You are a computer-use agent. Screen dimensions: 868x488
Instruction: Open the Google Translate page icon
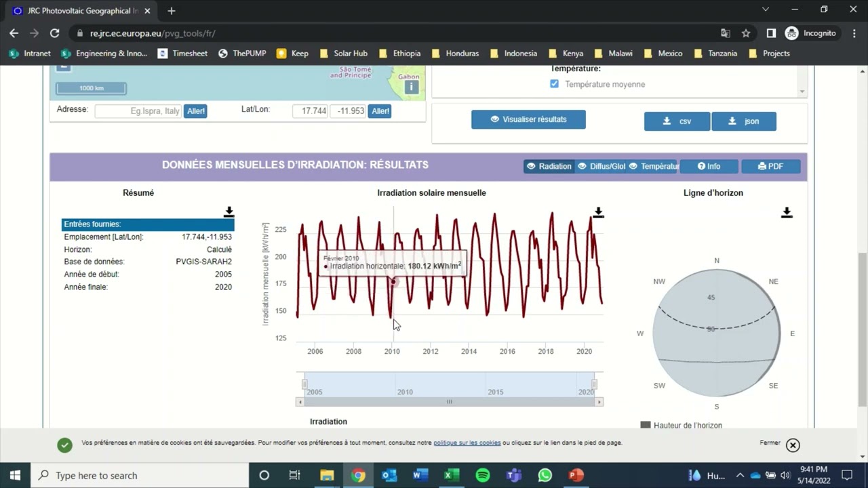click(726, 33)
